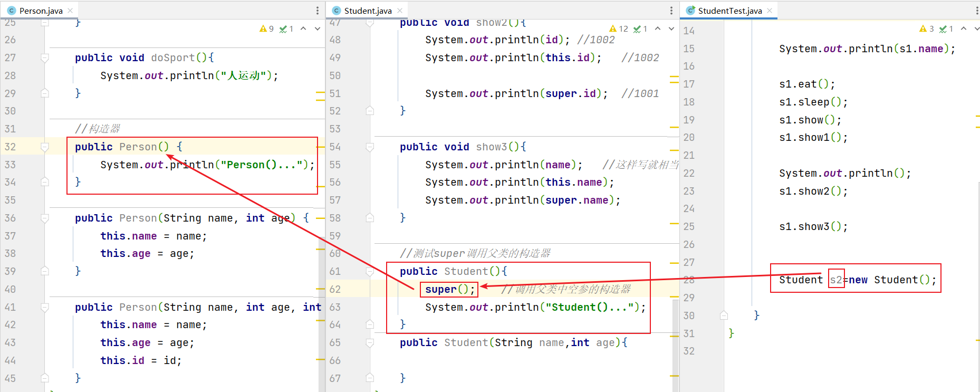Collapse three-argument Person constructor at line 41
The width and height of the screenshot is (980, 392).
click(x=45, y=307)
